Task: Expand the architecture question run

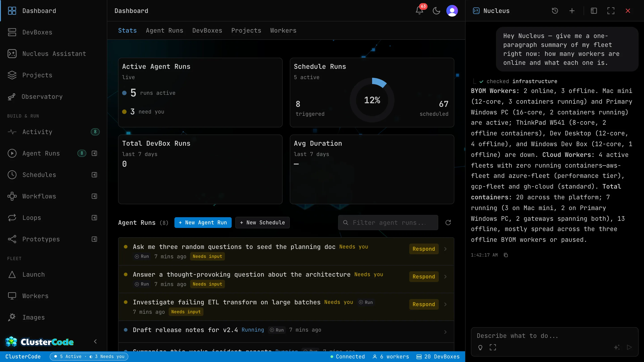Action: coord(445,277)
